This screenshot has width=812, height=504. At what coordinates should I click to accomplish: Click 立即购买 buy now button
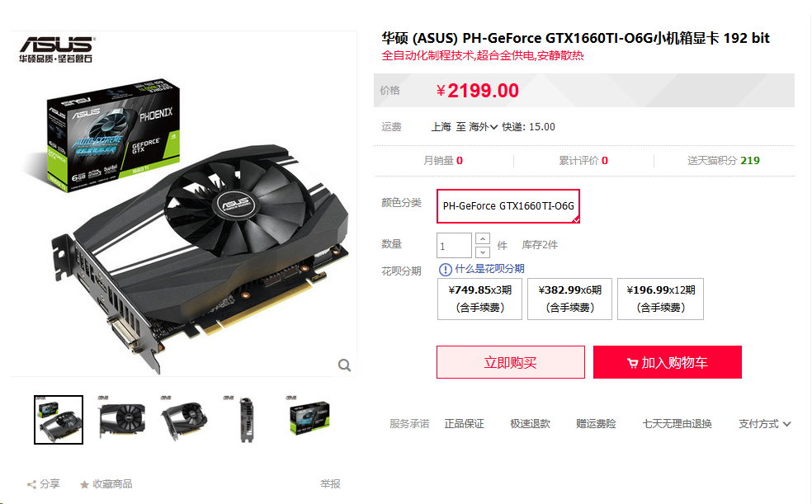coord(511,362)
